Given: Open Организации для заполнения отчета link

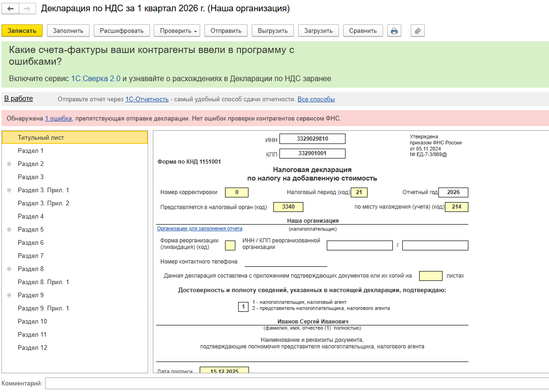Looking at the screenshot, I should (x=200, y=228).
